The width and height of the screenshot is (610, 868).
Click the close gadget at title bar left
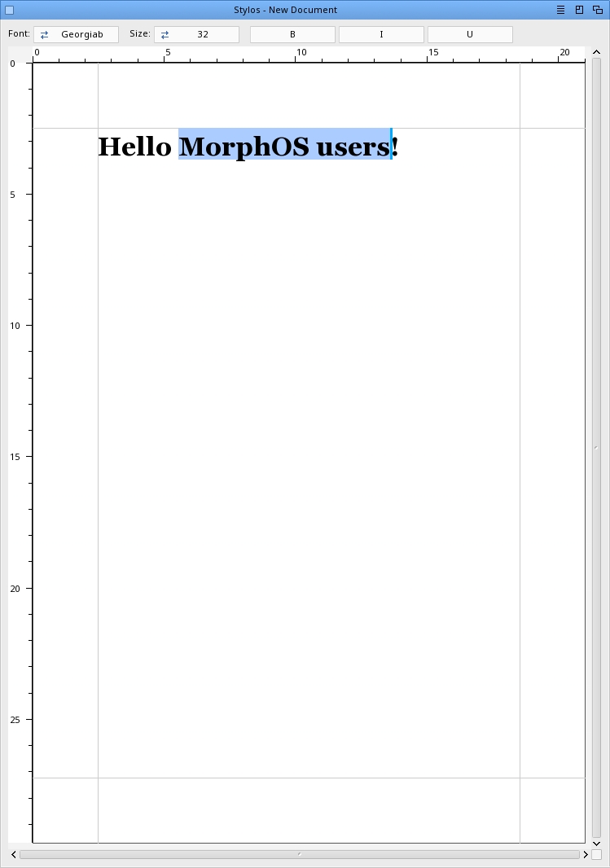click(10, 10)
